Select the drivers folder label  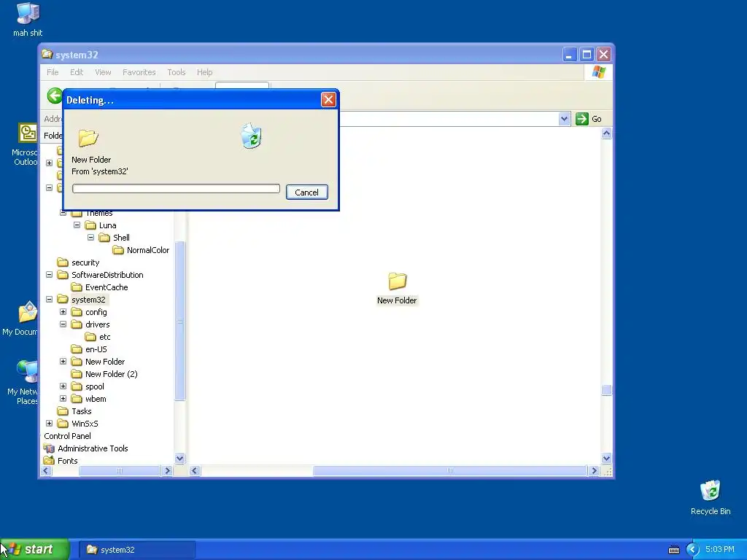(97, 324)
